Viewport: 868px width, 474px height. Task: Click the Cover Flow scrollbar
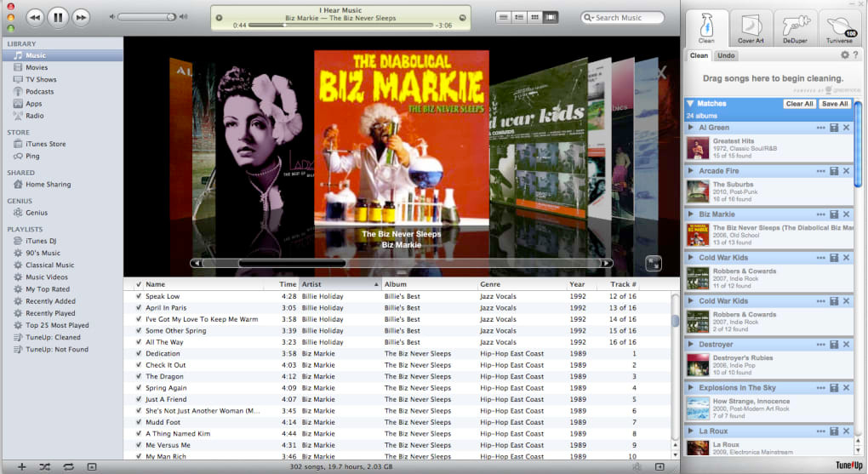click(x=402, y=263)
